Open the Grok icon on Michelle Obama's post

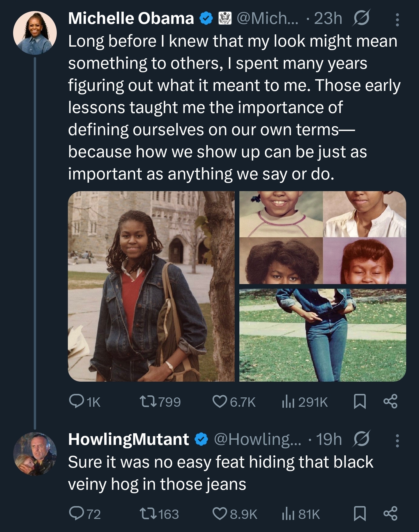pyautogui.click(x=361, y=18)
